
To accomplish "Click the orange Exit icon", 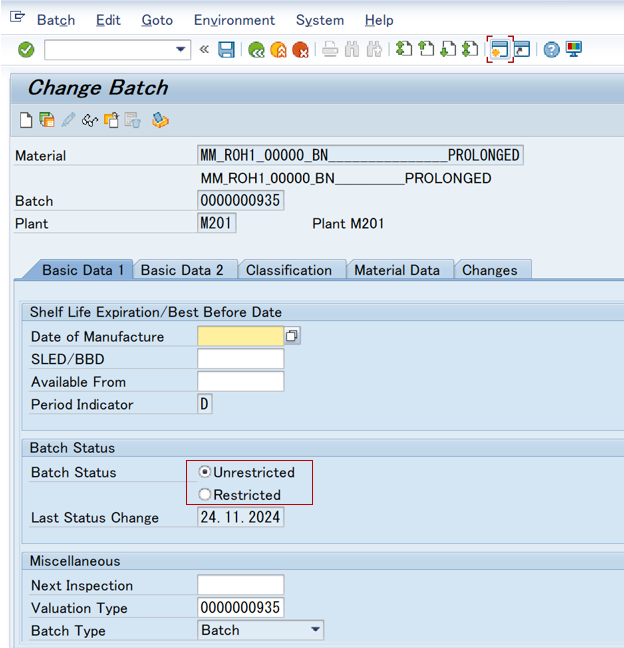I will pos(279,50).
